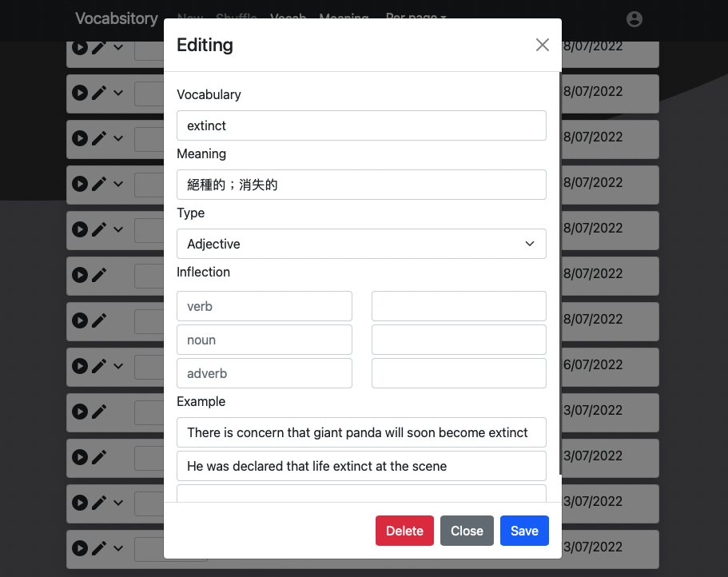Screen dimensions: 728x577
Task: Go to the Vocabsitory home brand link
Action: coord(117,18)
